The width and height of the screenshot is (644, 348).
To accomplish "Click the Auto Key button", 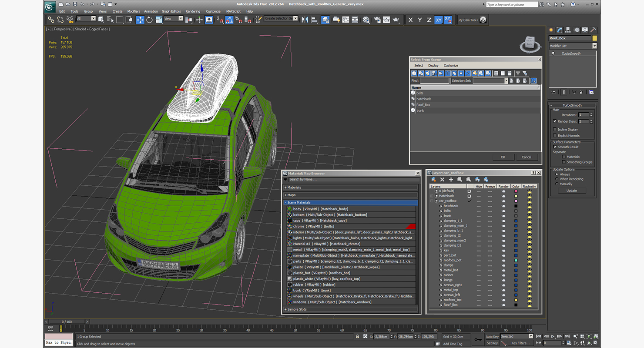I will click(x=492, y=337).
